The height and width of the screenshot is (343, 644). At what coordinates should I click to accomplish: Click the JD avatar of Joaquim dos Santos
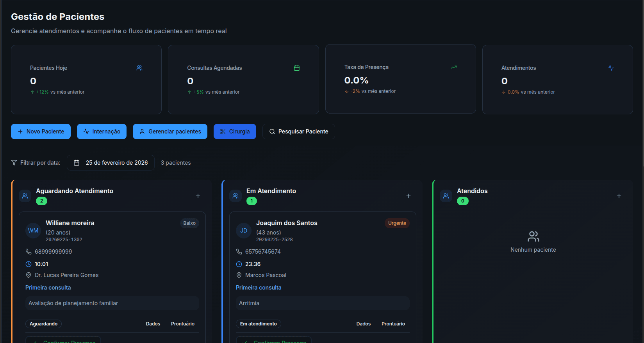[x=244, y=231]
